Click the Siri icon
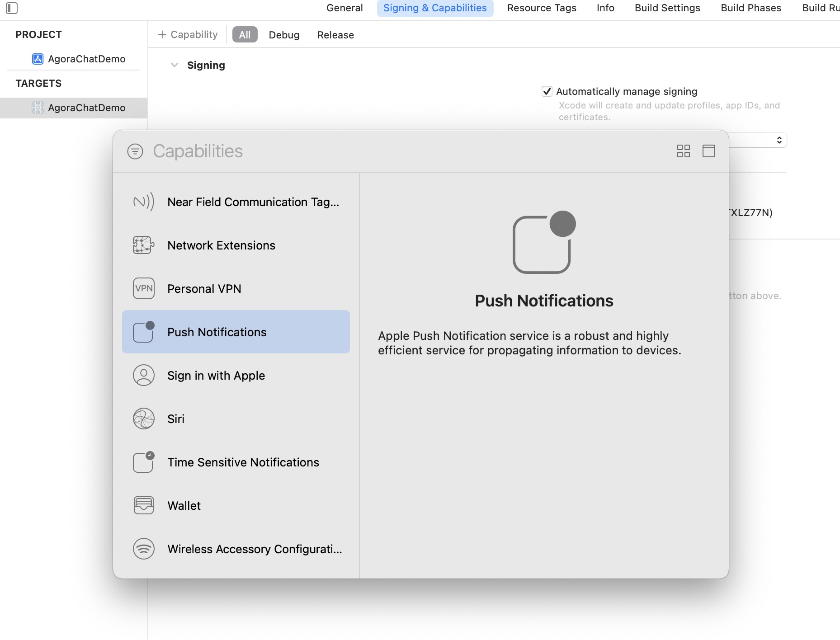Screen dimensions: 840x640 pos(144,419)
